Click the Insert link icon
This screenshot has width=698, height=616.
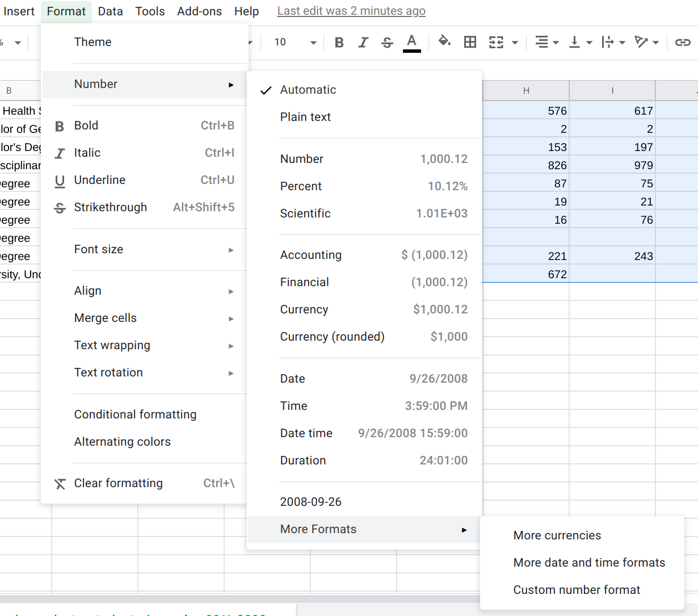click(x=682, y=43)
